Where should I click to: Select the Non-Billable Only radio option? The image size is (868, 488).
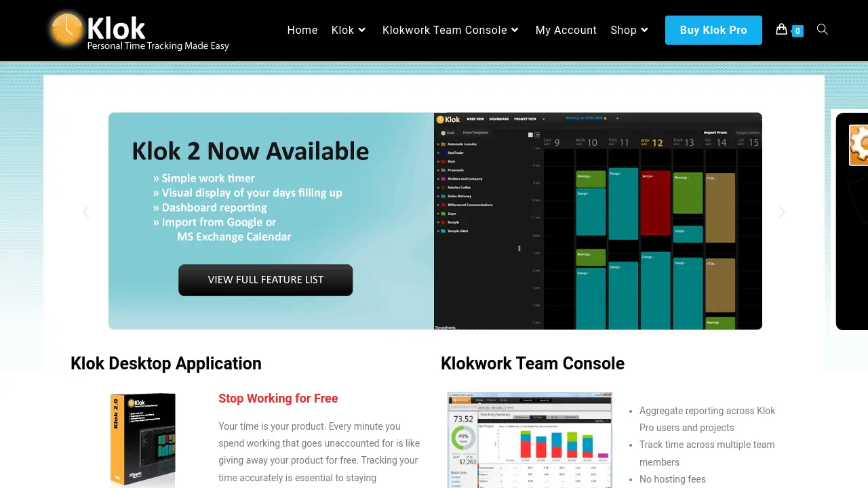tap(521, 426)
